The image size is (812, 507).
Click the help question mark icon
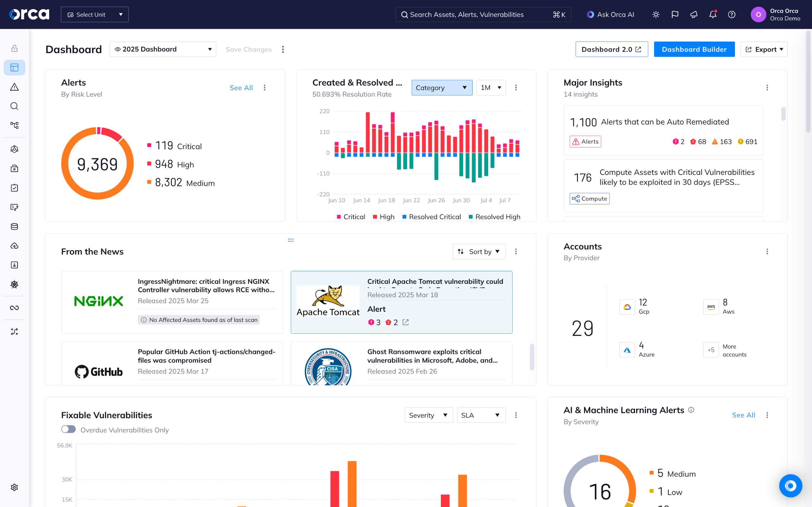(x=731, y=15)
